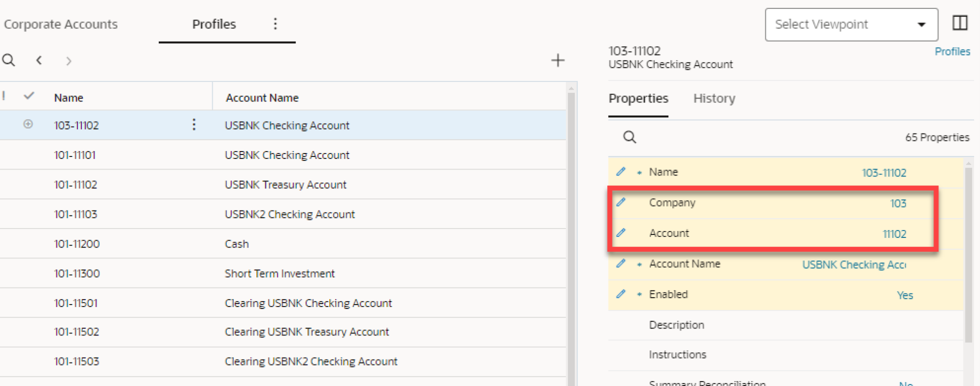Screen dimensions: 980x386
Task: Edit the Account property pencil icon
Action: coord(621,232)
